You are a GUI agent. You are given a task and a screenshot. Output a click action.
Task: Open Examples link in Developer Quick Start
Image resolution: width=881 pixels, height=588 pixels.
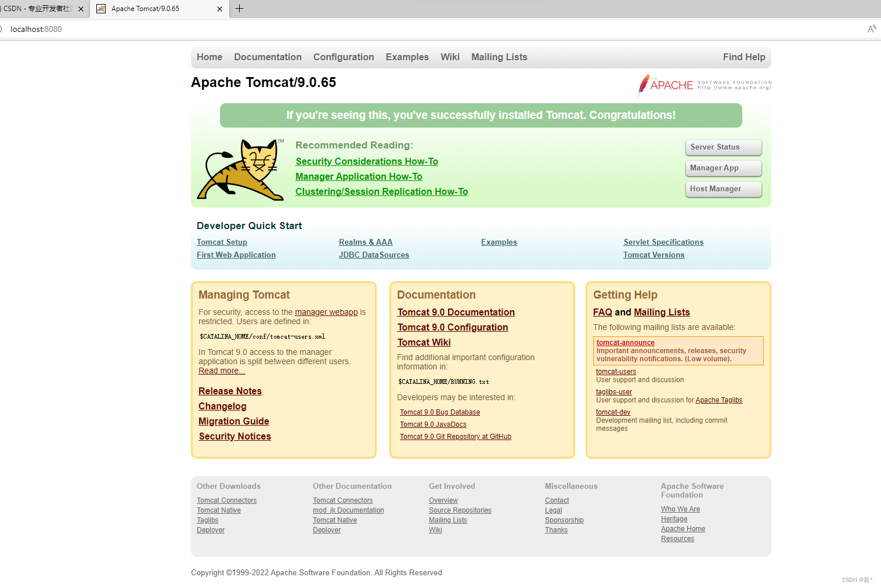click(499, 242)
